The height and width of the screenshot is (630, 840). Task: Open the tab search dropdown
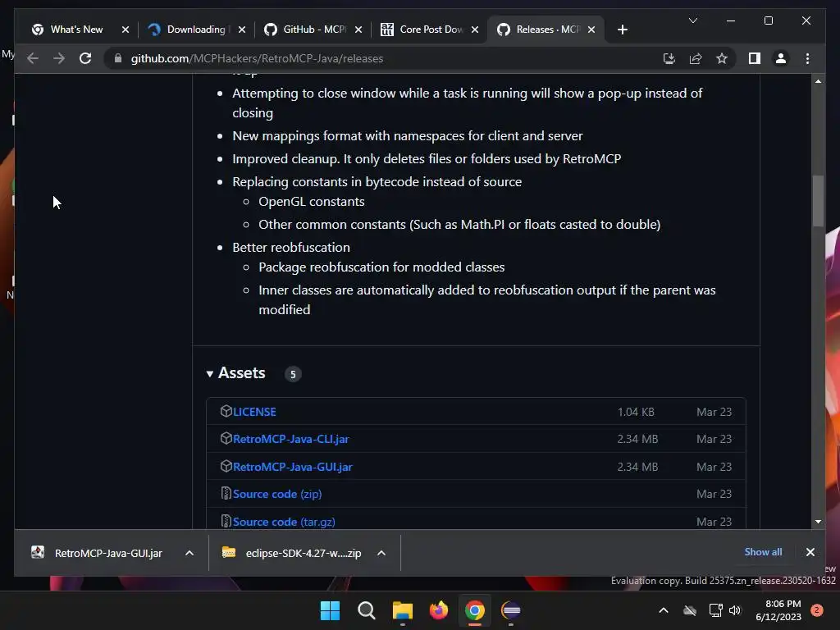click(x=692, y=21)
